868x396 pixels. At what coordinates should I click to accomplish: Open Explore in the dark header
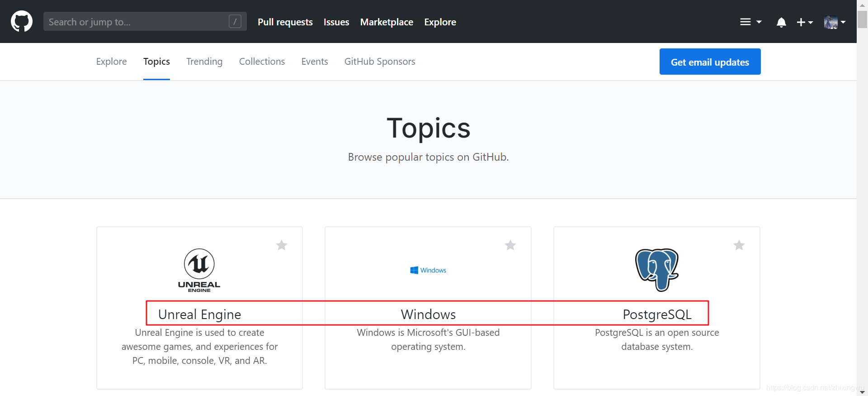coord(440,22)
